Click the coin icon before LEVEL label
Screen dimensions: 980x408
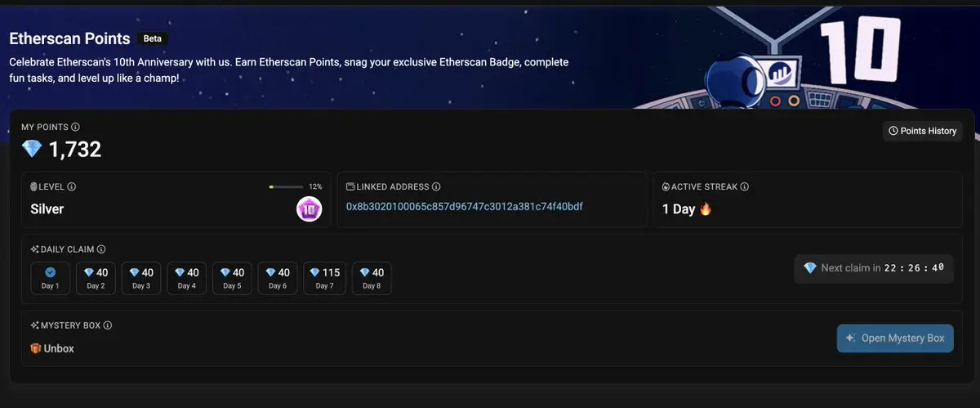coord(34,187)
